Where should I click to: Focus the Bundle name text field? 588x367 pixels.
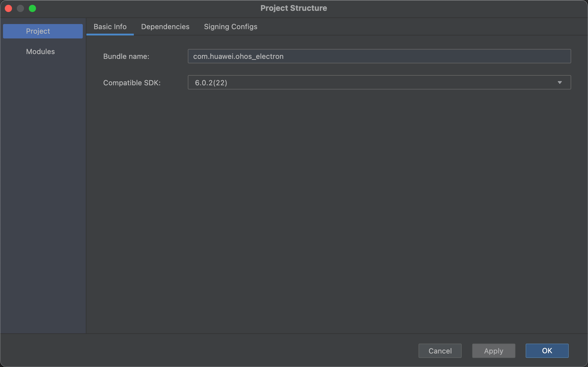pos(379,56)
